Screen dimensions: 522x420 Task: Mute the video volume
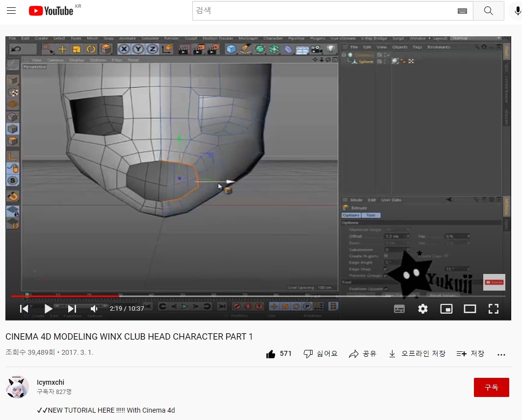(94, 309)
